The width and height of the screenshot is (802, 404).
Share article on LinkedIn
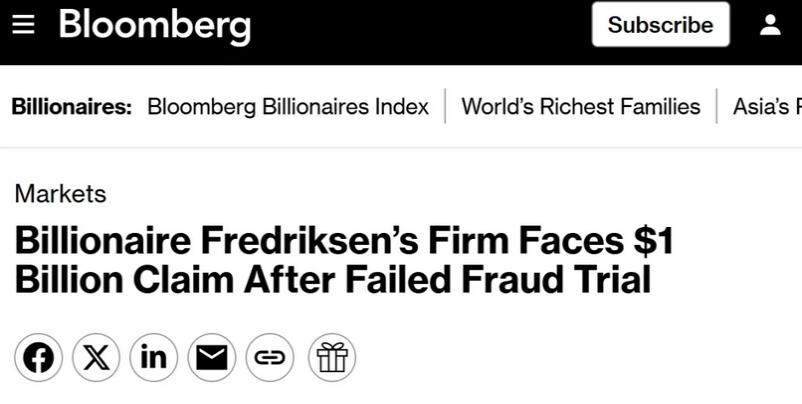point(154,358)
